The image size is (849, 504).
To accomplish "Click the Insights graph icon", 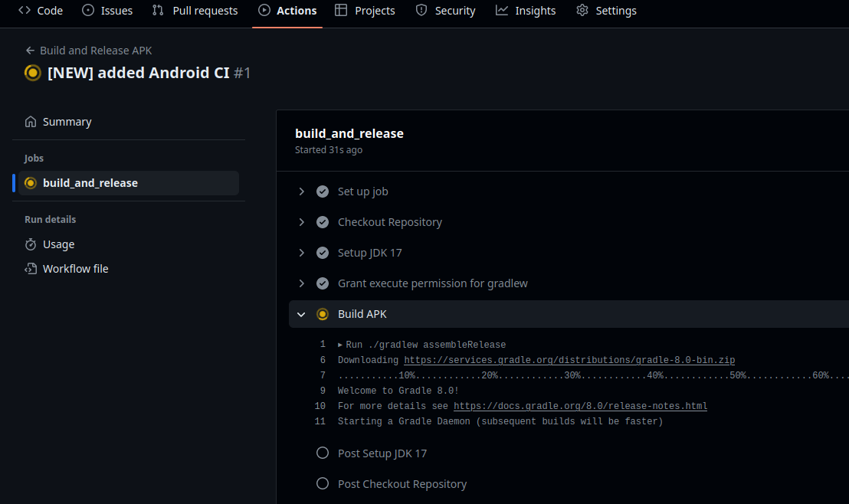I will 502,10.
